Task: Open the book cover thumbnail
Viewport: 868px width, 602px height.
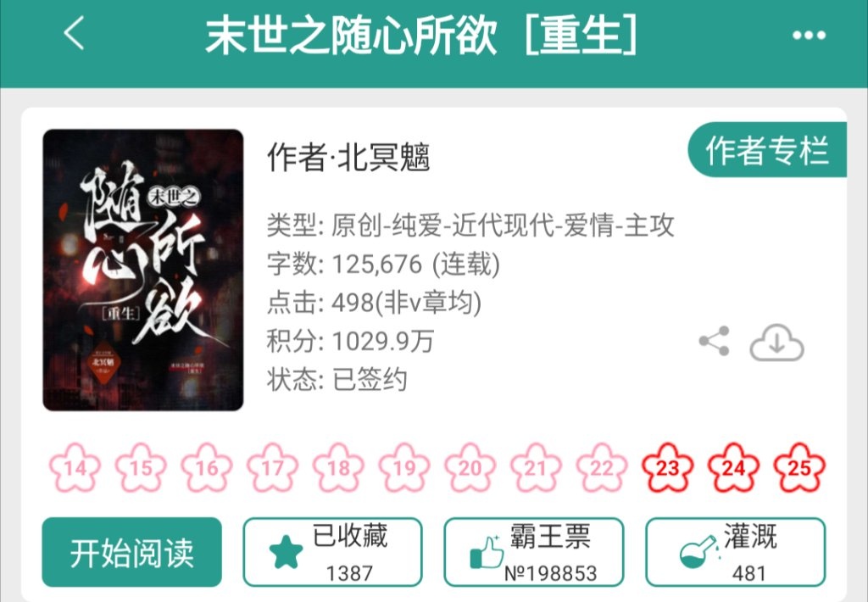Action: coord(142,270)
